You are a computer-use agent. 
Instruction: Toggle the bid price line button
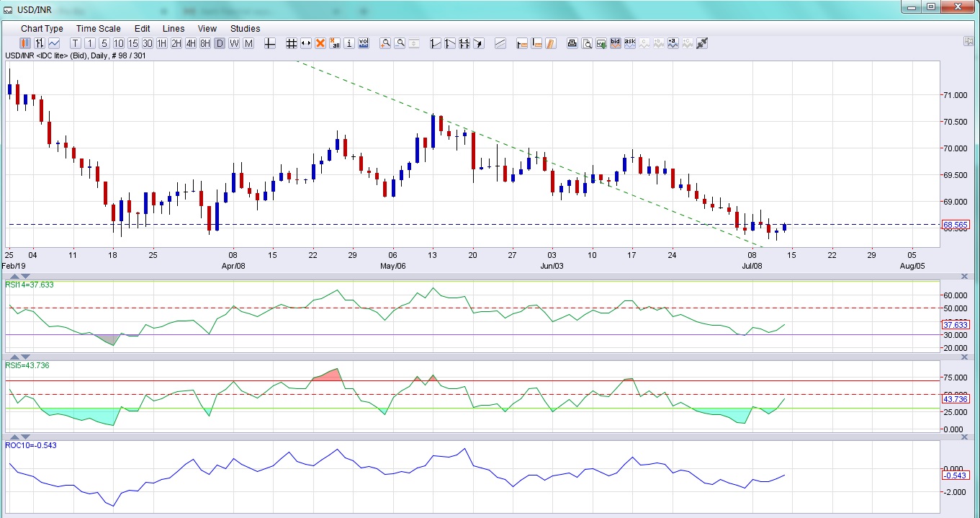[x=616, y=43]
